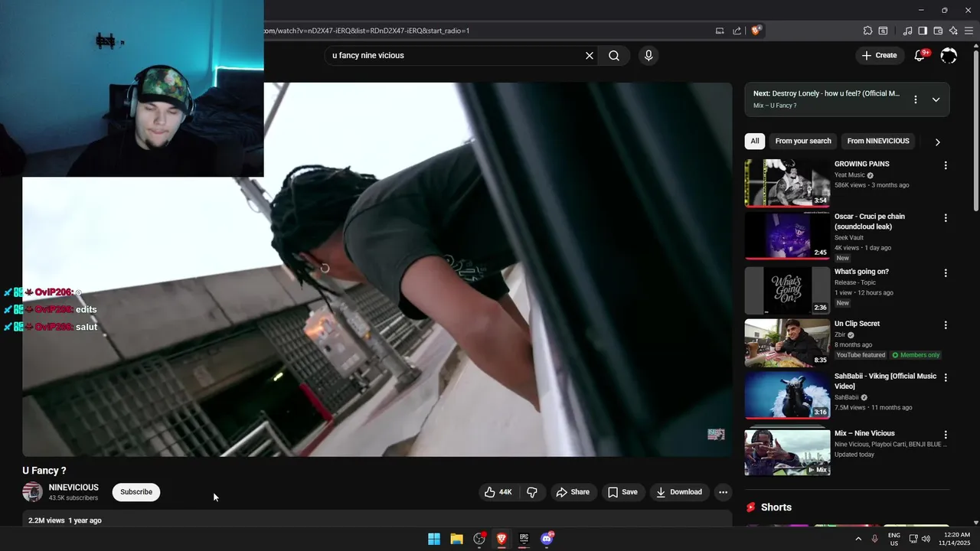
Task: Click the tray microphone indicator icon
Action: pyautogui.click(x=874, y=539)
